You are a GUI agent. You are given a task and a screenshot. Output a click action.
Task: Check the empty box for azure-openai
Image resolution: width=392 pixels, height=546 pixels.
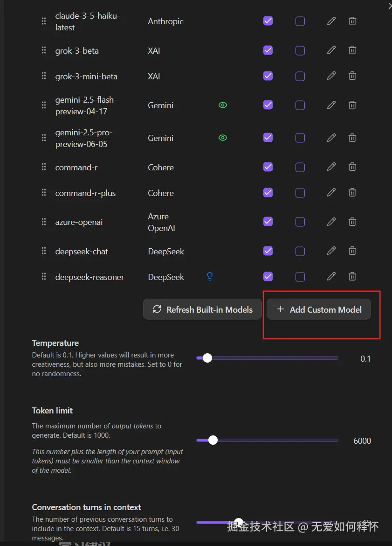pos(300,222)
